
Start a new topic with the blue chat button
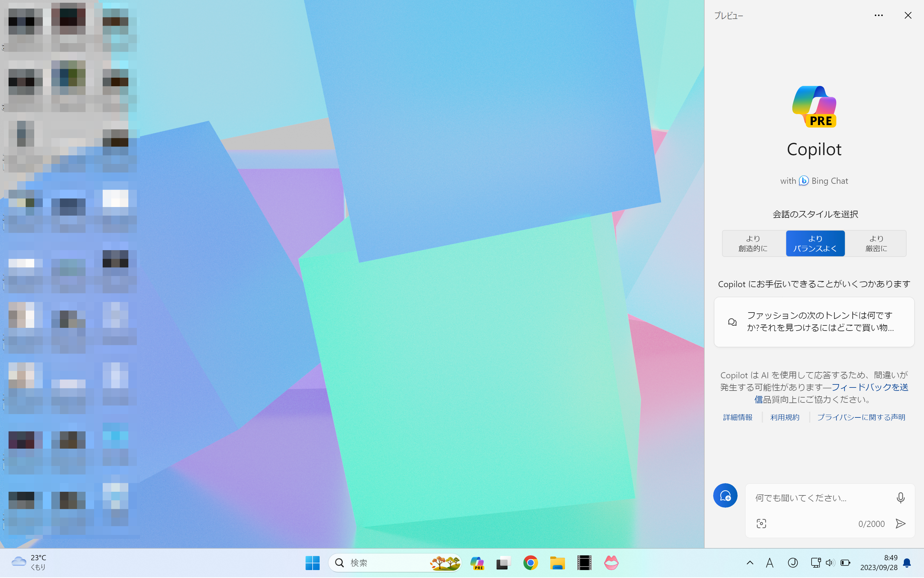click(725, 496)
